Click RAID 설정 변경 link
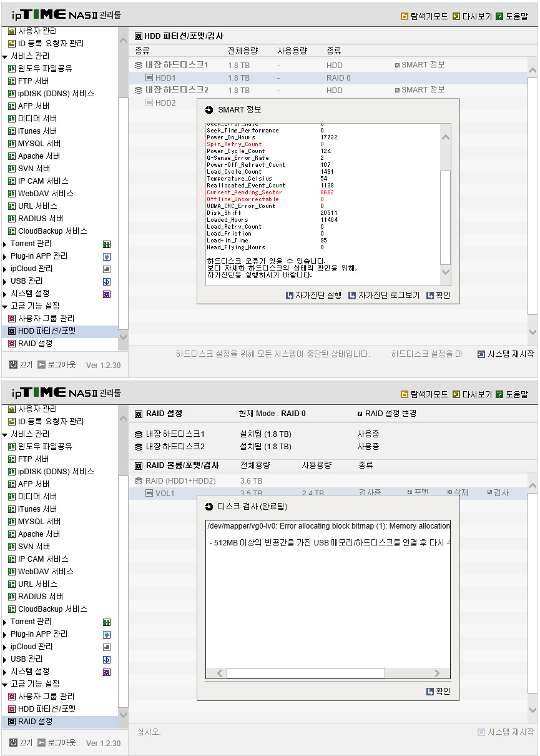Viewport: 540px width, 756px height. coord(386,413)
